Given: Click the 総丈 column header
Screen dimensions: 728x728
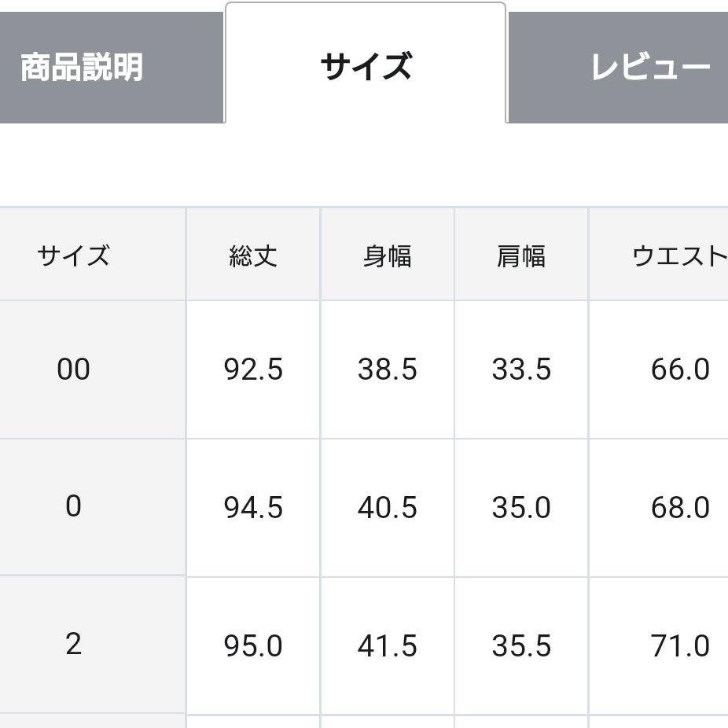Looking at the screenshot, I should (253, 255).
